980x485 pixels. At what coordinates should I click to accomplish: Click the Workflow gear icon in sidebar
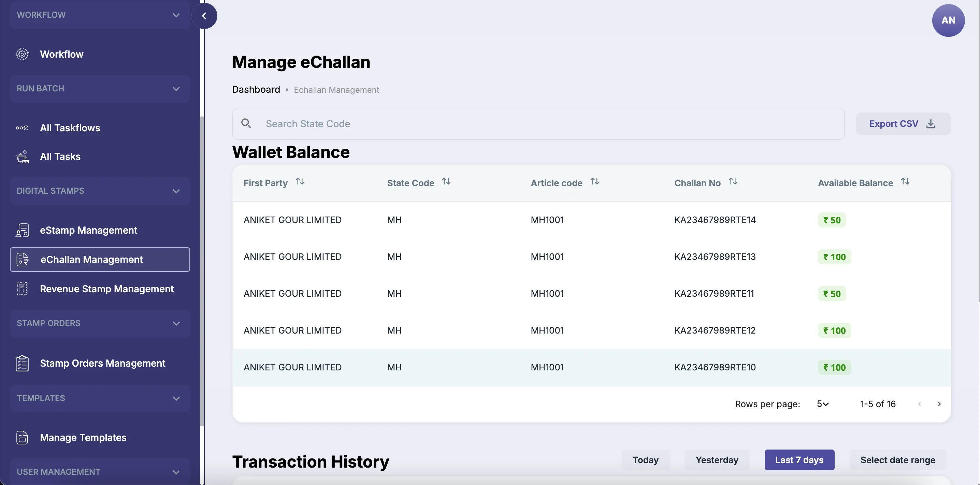coord(22,54)
